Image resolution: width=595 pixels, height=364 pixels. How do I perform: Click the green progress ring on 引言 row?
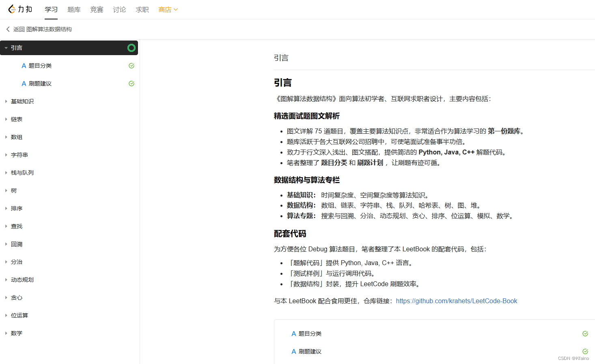(x=131, y=48)
